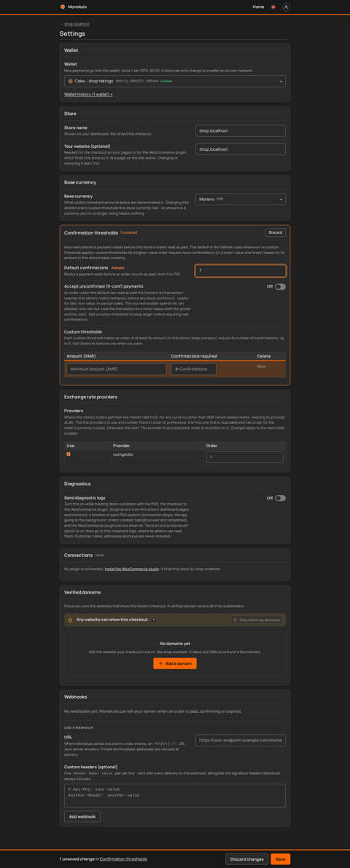Click the Custom headers textarea
350x868 pixels.
[x=175, y=795]
